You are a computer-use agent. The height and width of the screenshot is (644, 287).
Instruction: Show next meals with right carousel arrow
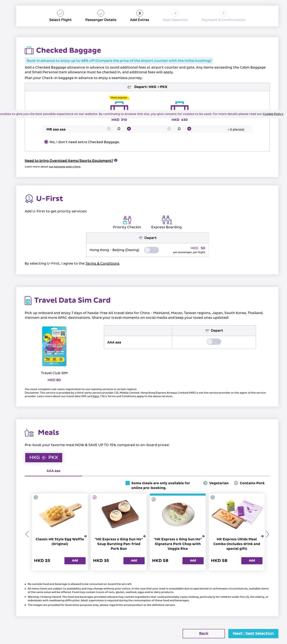[x=267, y=534]
